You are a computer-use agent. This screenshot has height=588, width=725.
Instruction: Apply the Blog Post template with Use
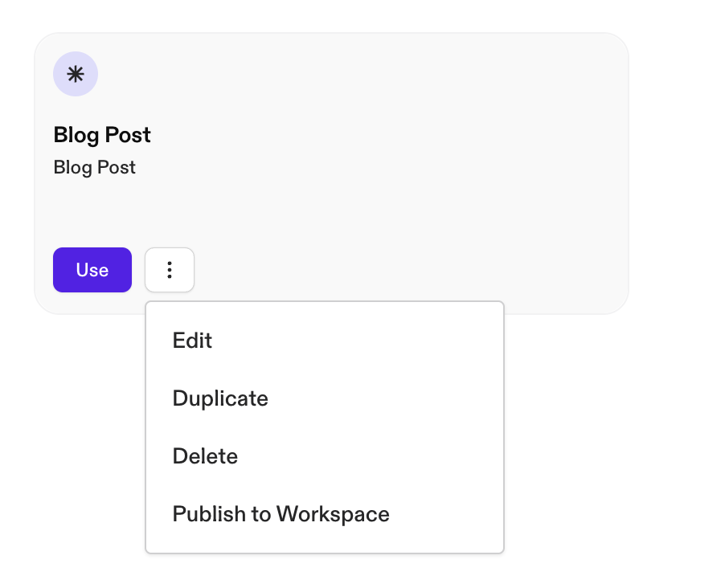(92, 270)
